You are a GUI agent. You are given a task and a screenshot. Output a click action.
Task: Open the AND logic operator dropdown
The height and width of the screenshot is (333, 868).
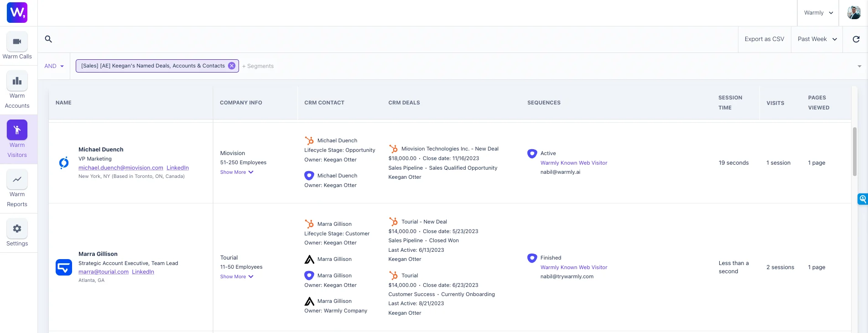tap(54, 66)
